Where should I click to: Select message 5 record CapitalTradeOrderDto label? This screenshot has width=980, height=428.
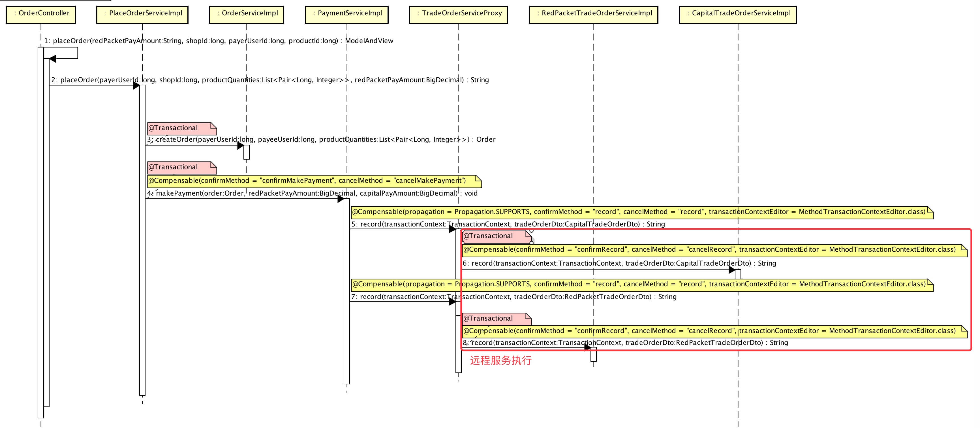[508, 224]
